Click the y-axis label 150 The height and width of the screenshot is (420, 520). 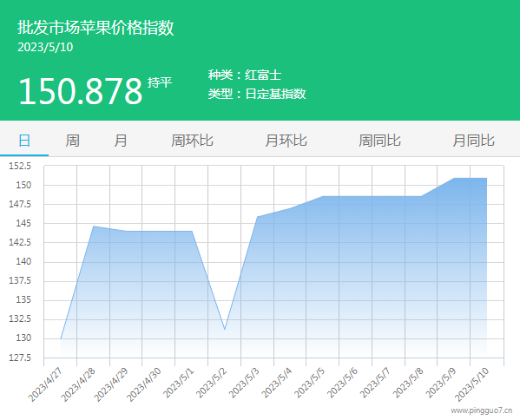pos(23,185)
